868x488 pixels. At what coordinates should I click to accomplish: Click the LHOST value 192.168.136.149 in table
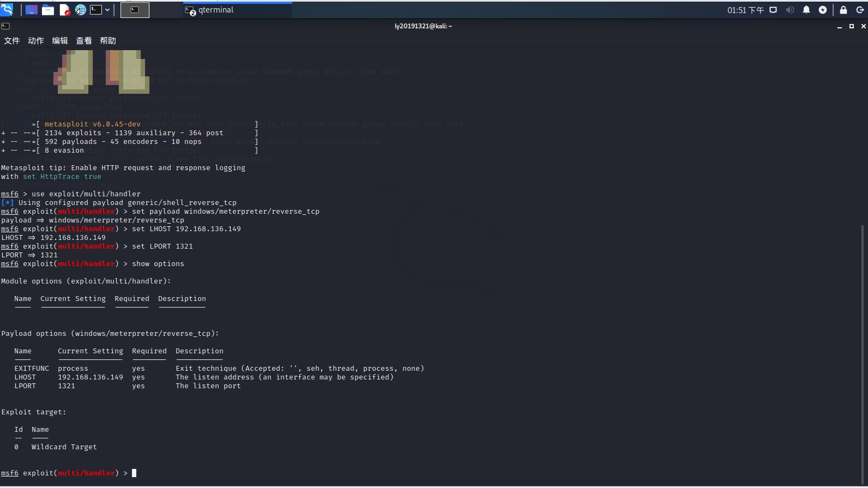pos(91,377)
